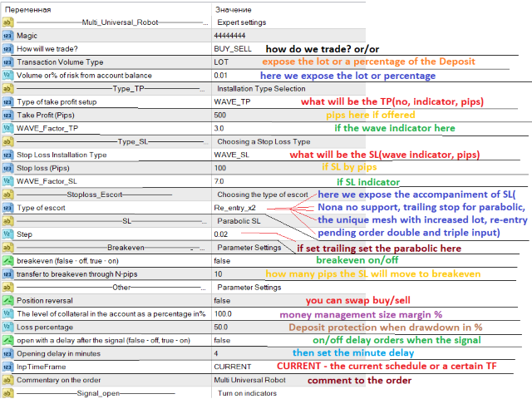This screenshot has width=532, height=399.
Task: Click the icon beside Type of escort
Action: pos(7,208)
